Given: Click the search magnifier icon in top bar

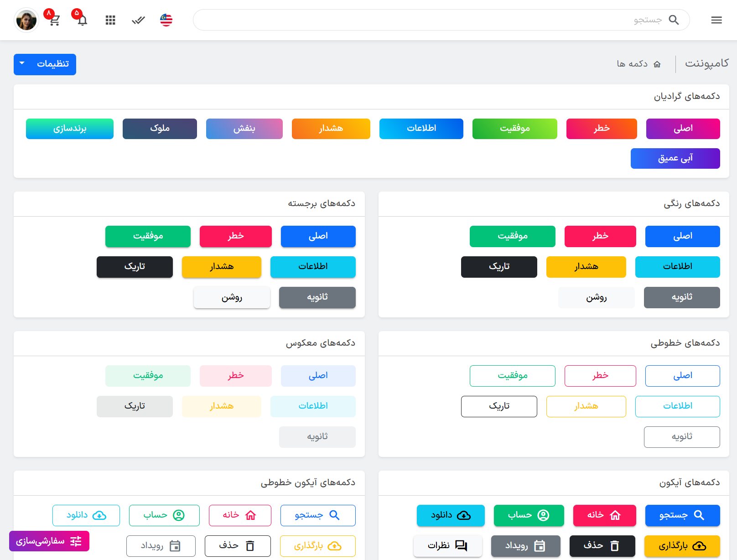Looking at the screenshot, I should pos(674,20).
